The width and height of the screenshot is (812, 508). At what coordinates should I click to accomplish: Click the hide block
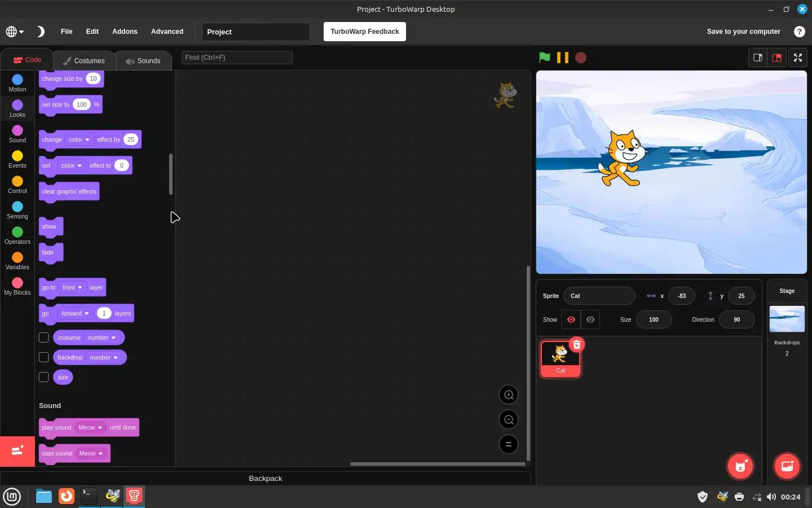[x=51, y=252]
